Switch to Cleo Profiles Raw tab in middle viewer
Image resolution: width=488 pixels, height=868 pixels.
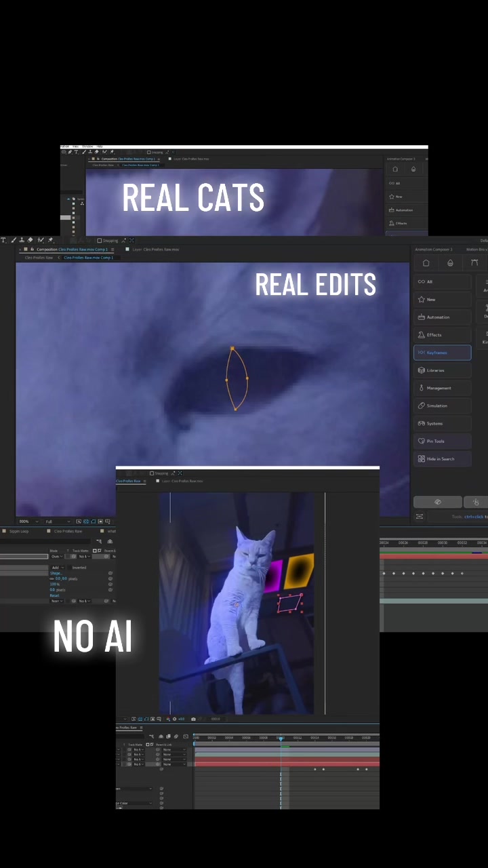[x=39, y=258]
